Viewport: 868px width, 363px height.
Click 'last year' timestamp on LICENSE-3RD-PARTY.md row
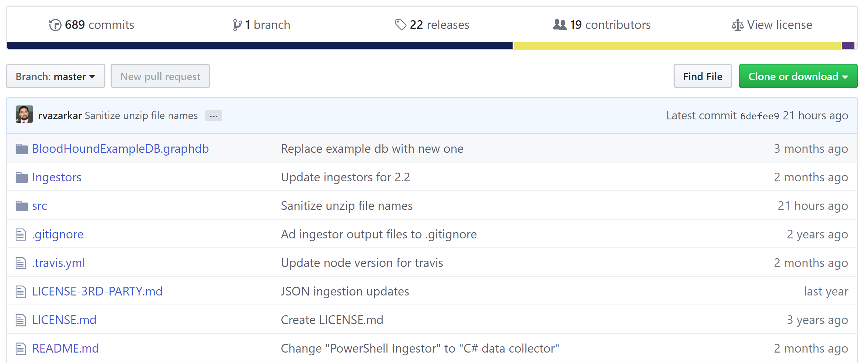point(826,291)
